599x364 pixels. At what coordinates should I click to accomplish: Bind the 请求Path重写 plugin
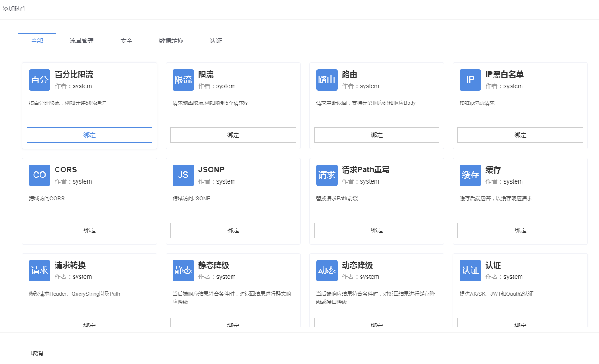click(x=377, y=230)
